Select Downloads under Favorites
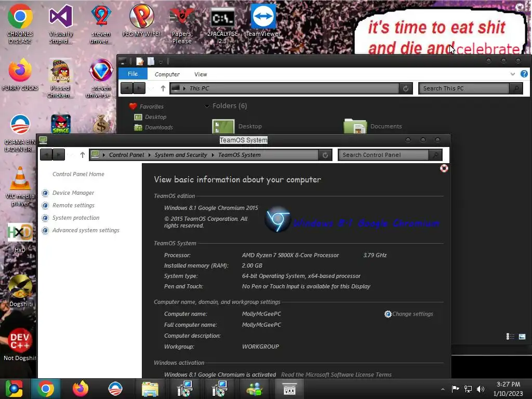This screenshot has height=399, width=532. [158, 128]
